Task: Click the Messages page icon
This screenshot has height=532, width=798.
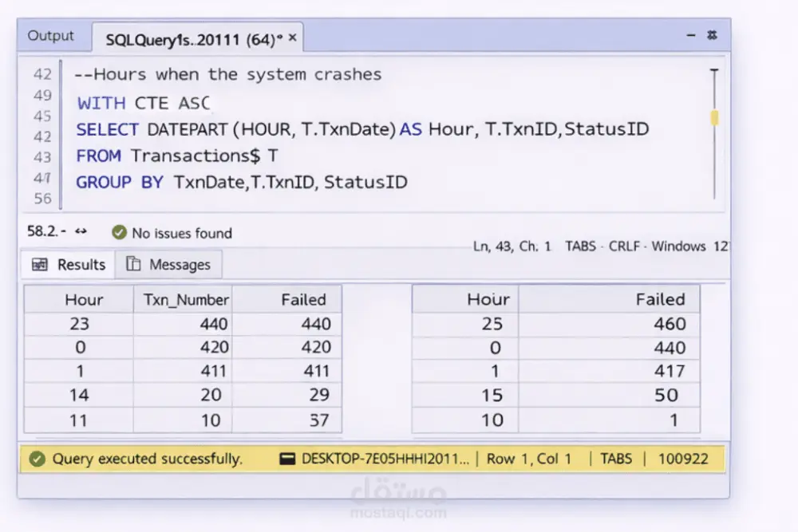Action: [x=133, y=263]
